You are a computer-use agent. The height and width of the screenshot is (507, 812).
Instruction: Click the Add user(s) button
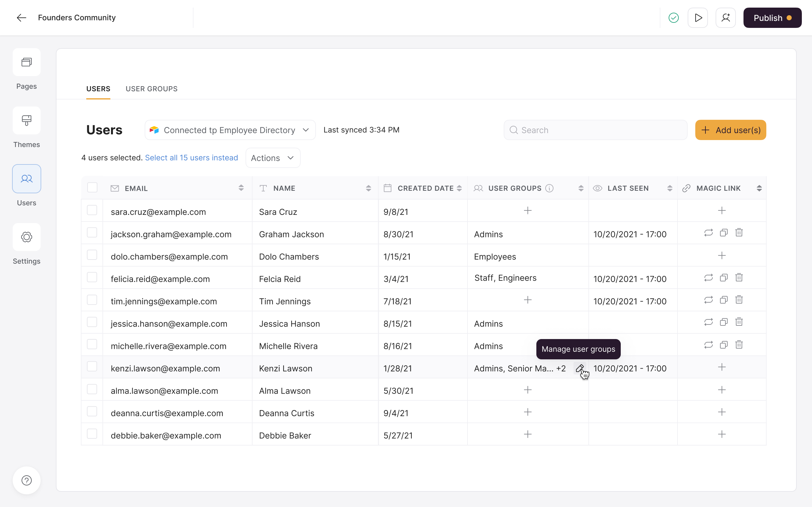pos(730,130)
